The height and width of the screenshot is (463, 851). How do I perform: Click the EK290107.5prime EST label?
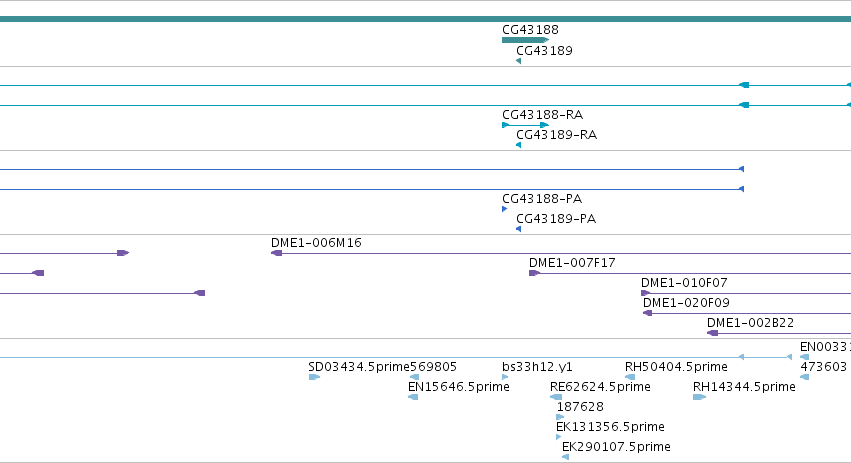pos(617,447)
